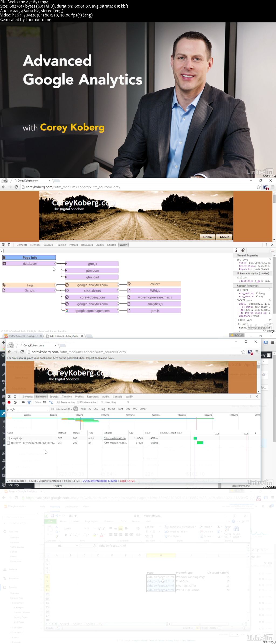Image resolution: width=276 pixels, height=644 pixels.
Task: Select the Img request type filter
Action: pyautogui.click(x=103, y=409)
